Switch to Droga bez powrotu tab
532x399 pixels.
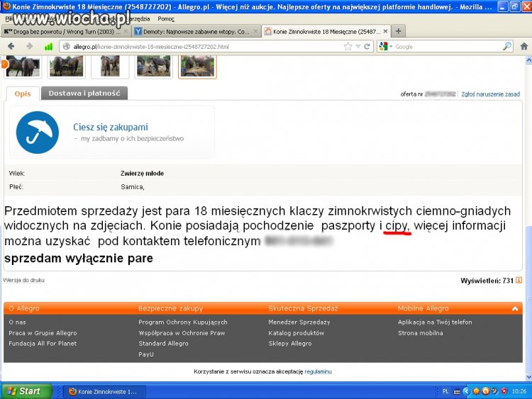(x=66, y=31)
